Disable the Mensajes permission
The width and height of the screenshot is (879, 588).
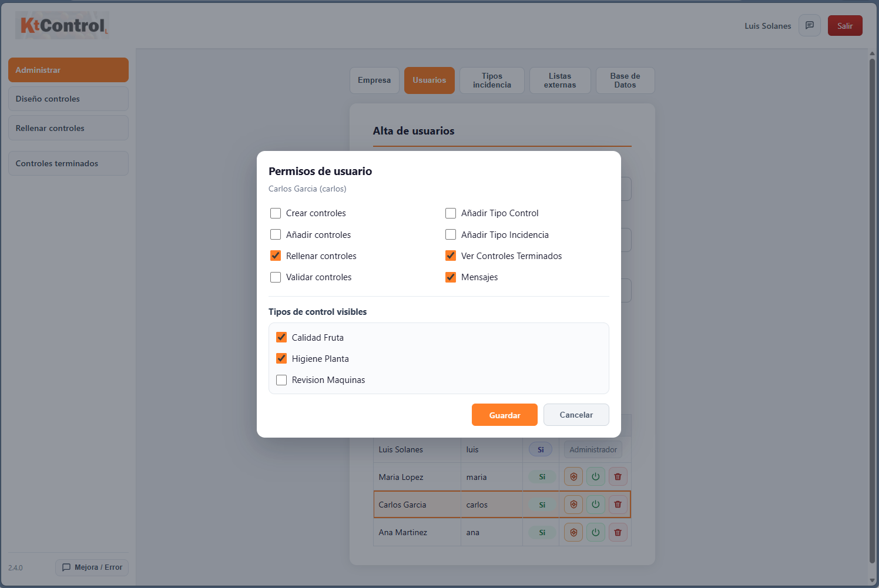pyautogui.click(x=450, y=277)
